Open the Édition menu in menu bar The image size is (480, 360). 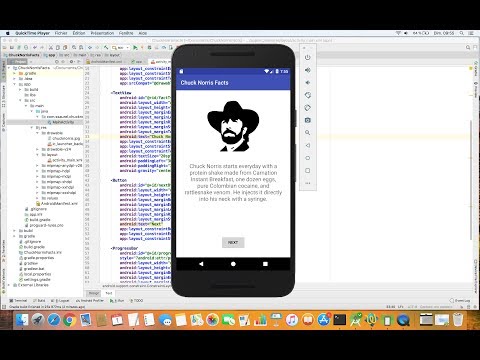79,33
